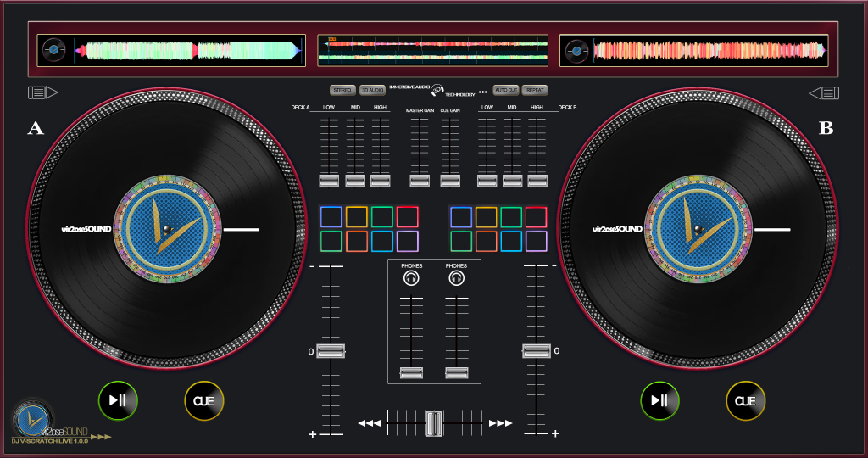Screen dimensions: 868x458
Task: Click the MASTER GAIN label
Action: coord(420,111)
